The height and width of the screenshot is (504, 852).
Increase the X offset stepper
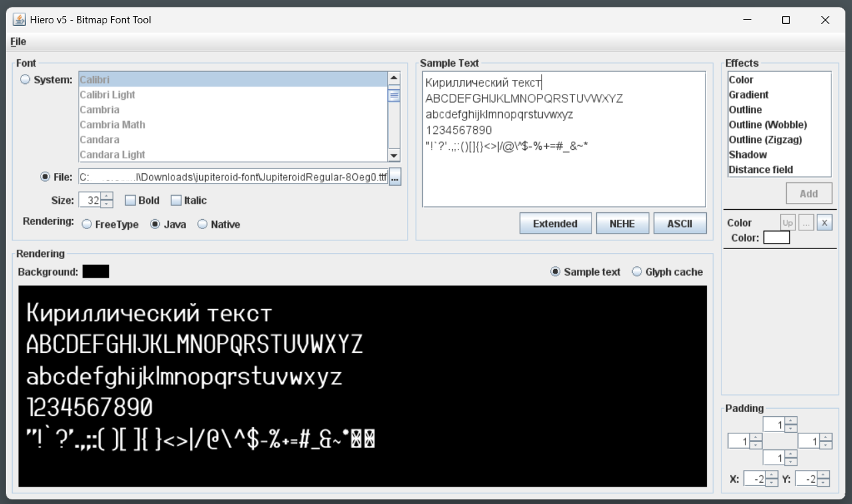click(771, 475)
